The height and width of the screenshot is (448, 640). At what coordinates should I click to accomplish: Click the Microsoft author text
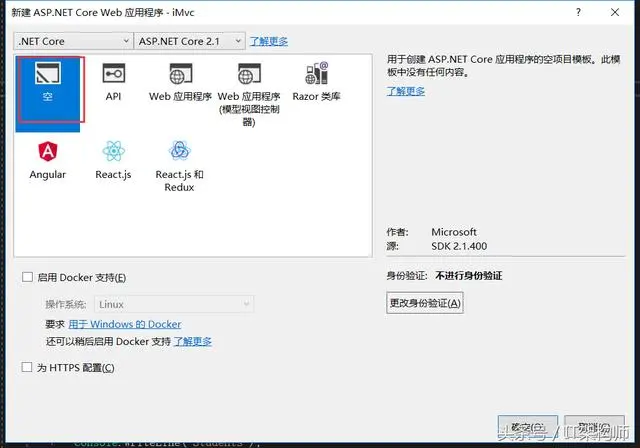454,232
